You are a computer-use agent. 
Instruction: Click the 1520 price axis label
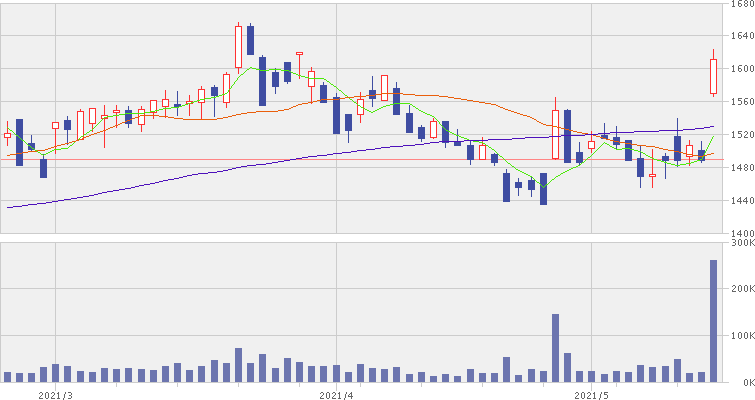coord(740,134)
